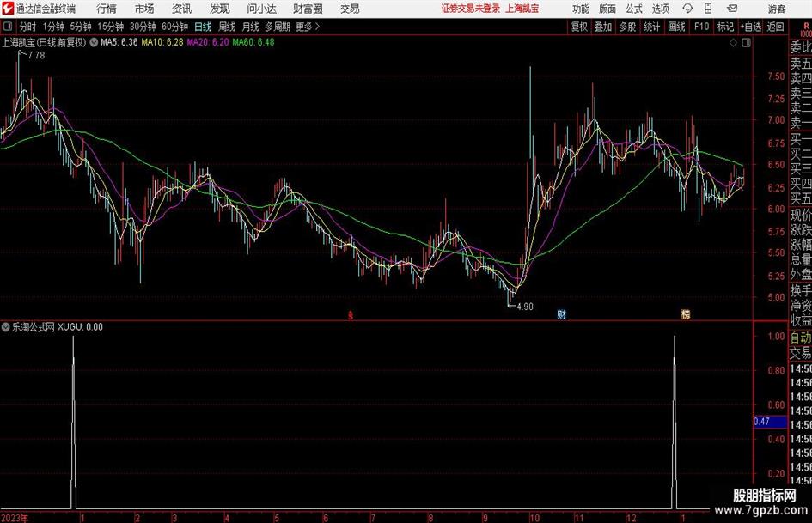Image resolution: width=812 pixels, height=523 pixels.
Task: Open the 资讯 menu
Action: pos(182,9)
